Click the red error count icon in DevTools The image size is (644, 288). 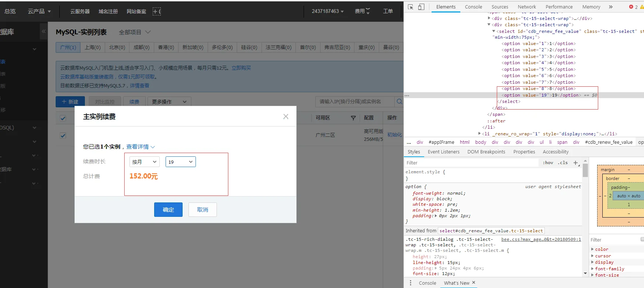(x=631, y=7)
